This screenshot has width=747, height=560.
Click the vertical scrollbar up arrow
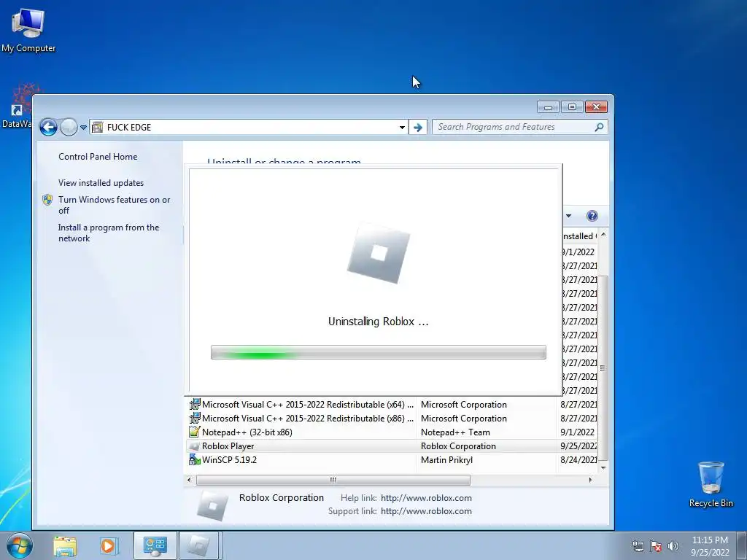coord(603,235)
